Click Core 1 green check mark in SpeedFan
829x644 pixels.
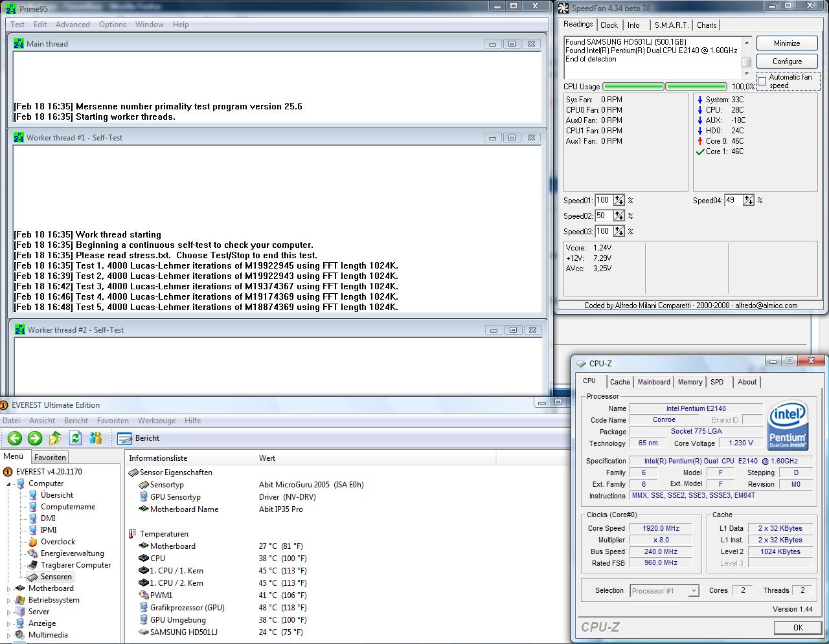pos(699,151)
